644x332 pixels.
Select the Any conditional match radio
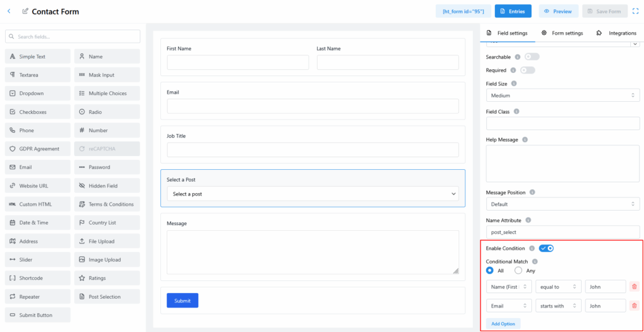(x=519, y=270)
